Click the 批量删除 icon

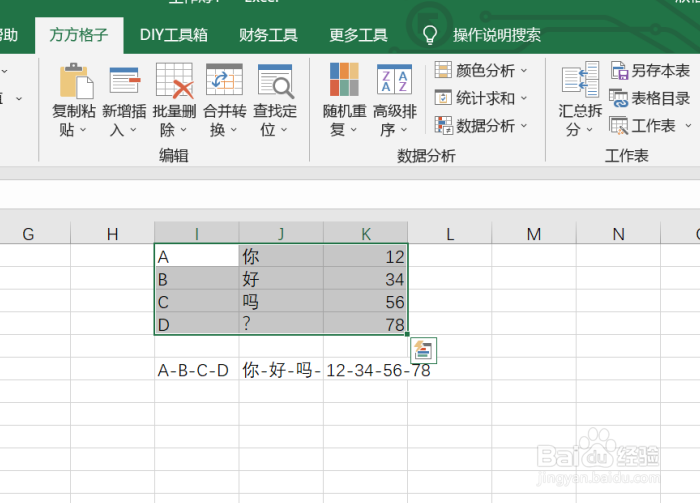pyautogui.click(x=175, y=81)
